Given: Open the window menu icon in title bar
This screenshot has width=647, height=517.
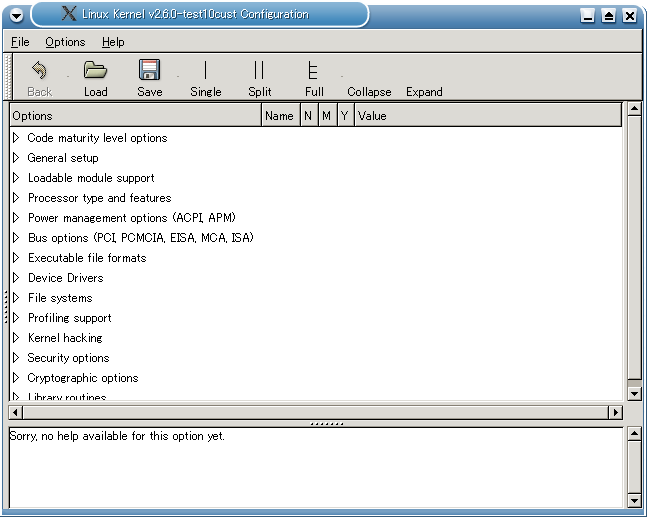Looking at the screenshot, I should tap(17, 15).
